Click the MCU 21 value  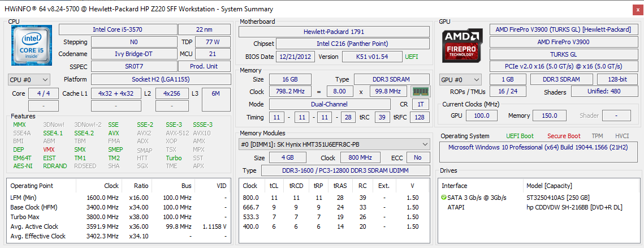click(x=213, y=54)
